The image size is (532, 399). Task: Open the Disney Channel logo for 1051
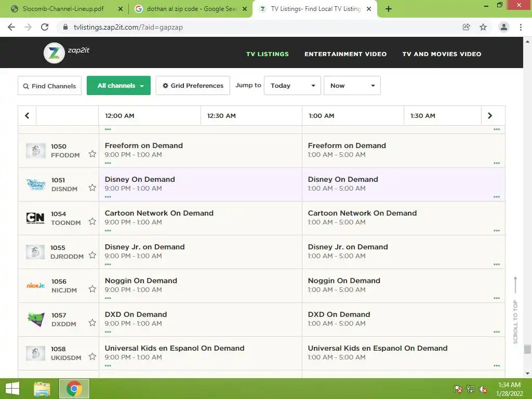click(x=36, y=184)
